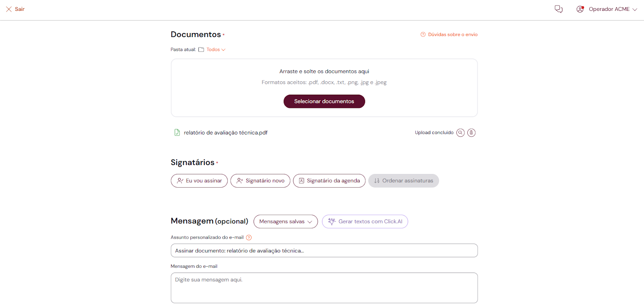Choose Eu vou assinar option
Viewport: 644px width, 308px height.
coord(199,181)
